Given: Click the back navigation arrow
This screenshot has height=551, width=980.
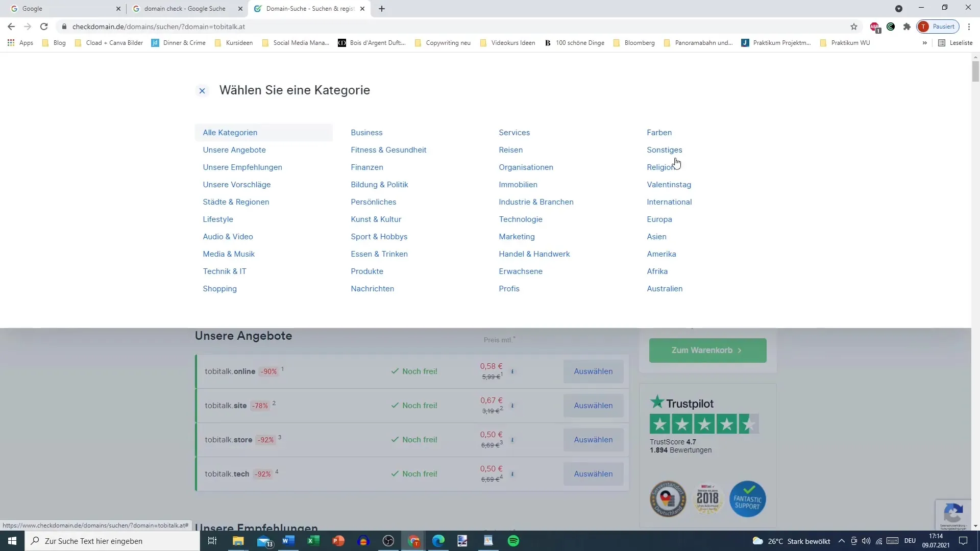Looking at the screenshot, I should pyautogui.click(x=11, y=26).
